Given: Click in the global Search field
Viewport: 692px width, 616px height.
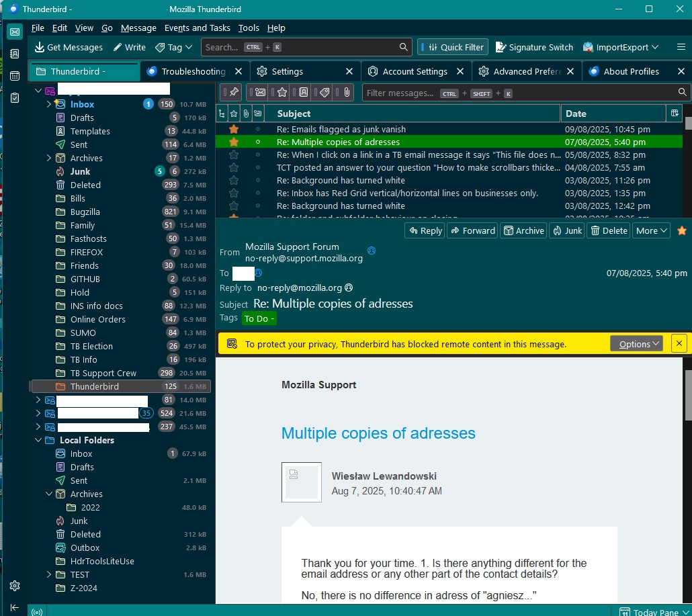Looking at the screenshot, I should pyautogui.click(x=306, y=47).
